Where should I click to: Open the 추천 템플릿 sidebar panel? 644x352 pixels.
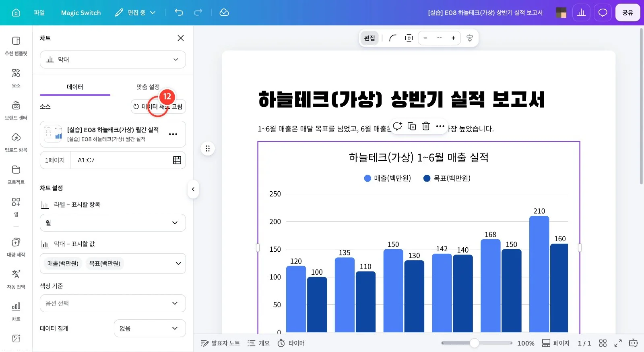[16, 46]
